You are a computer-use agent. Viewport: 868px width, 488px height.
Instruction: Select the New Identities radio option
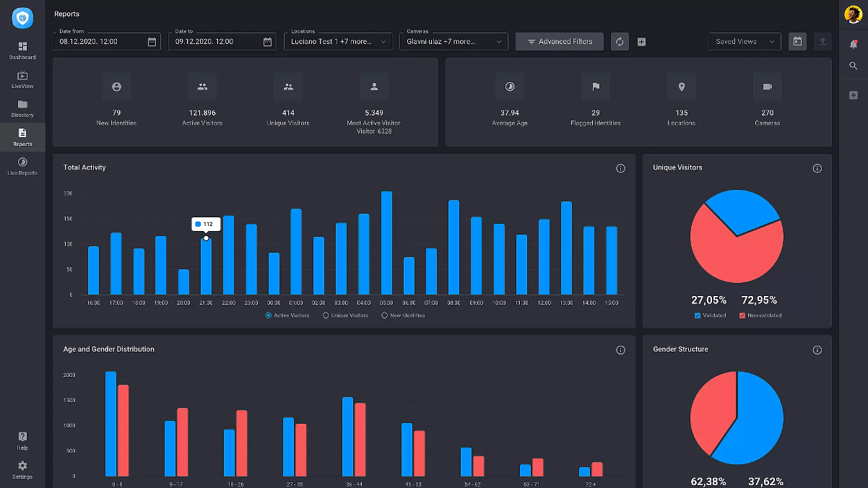click(x=384, y=315)
